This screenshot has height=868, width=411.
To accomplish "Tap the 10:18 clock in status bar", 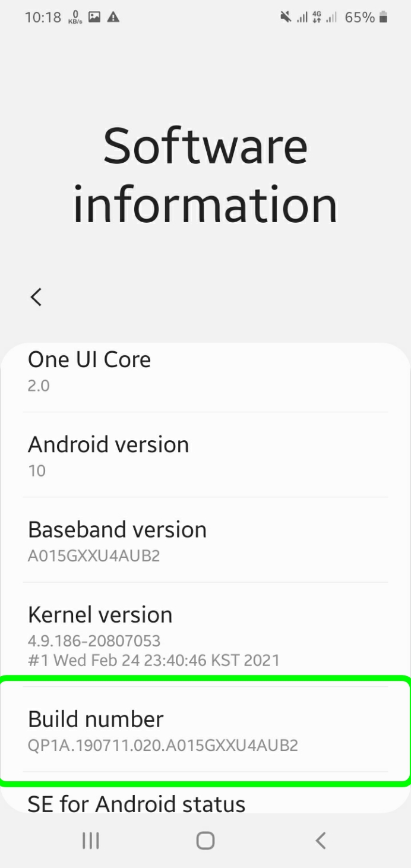I will tap(43, 18).
